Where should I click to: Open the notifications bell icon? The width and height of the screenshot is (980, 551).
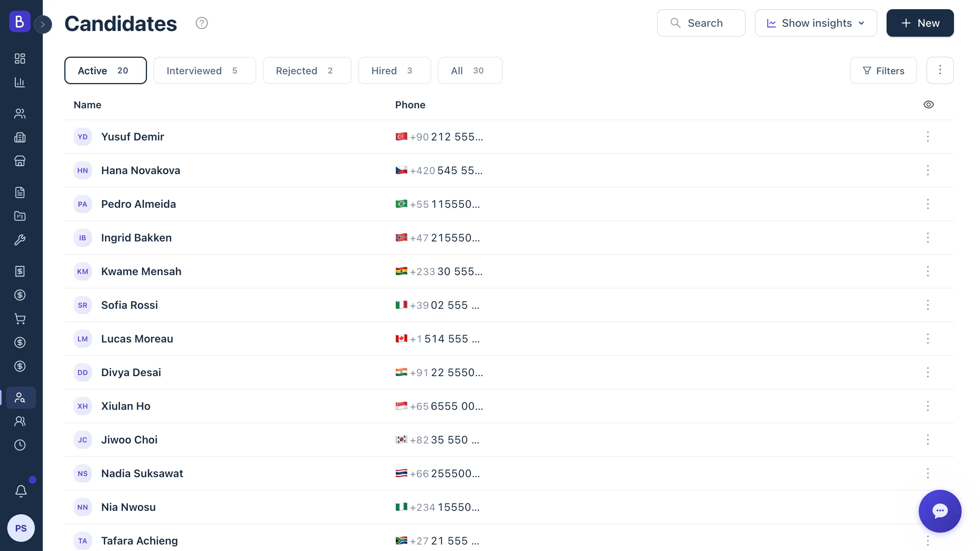tap(21, 491)
